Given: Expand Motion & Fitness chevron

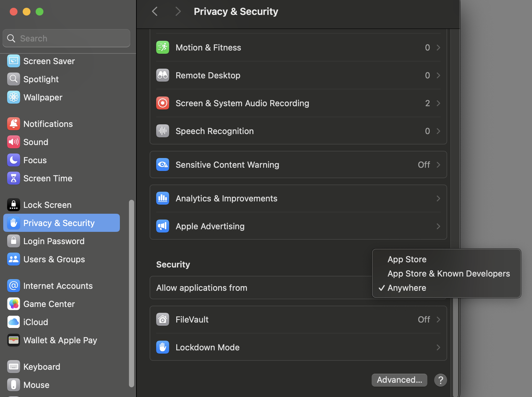Looking at the screenshot, I should point(438,47).
